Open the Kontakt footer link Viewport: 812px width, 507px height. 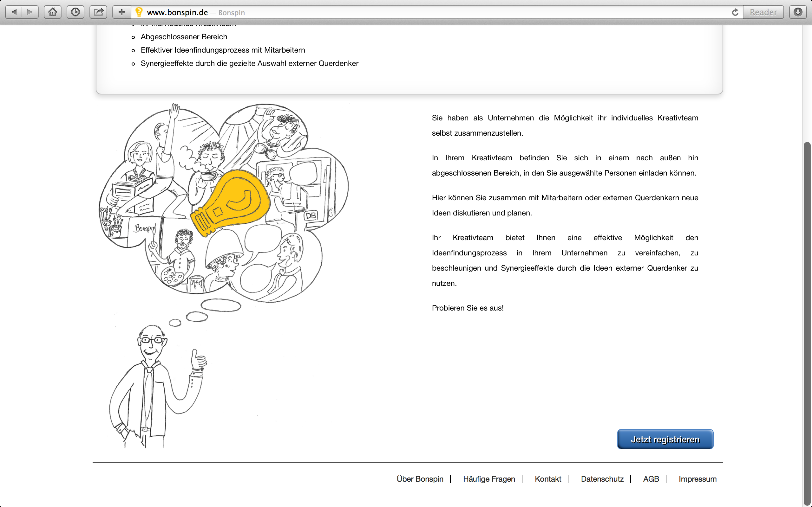(x=548, y=479)
